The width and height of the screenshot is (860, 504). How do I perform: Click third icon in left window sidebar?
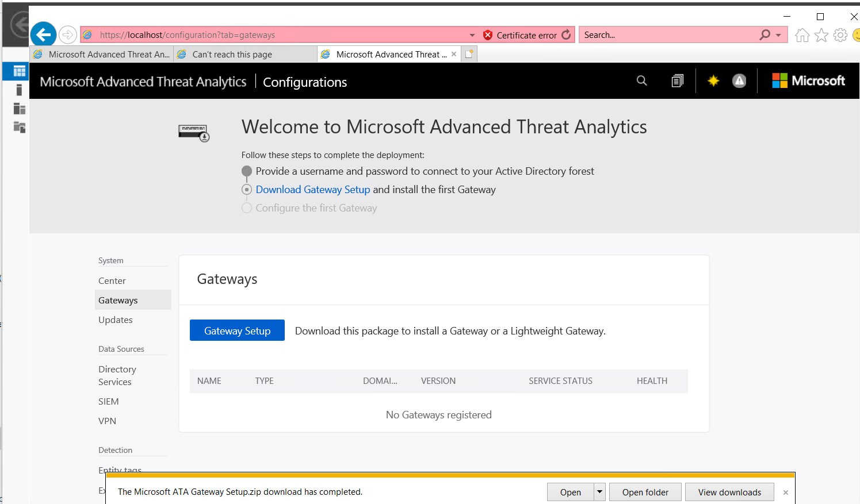[x=20, y=109]
